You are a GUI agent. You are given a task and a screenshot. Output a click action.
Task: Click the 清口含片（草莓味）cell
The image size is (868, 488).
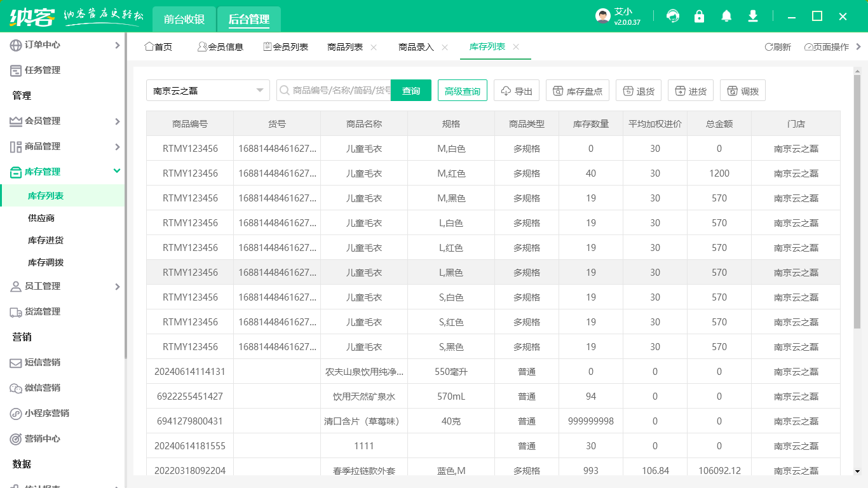pyautogui.click(x=363, y=421)
